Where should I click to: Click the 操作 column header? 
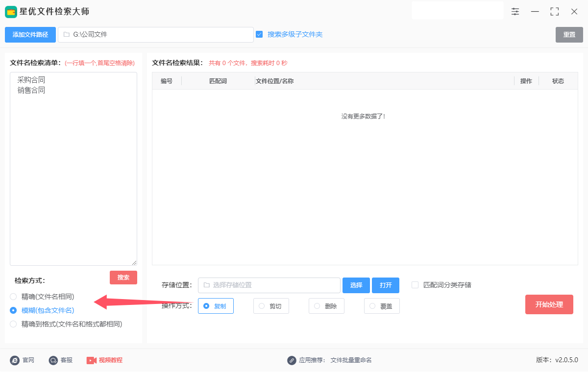[526, 81]
